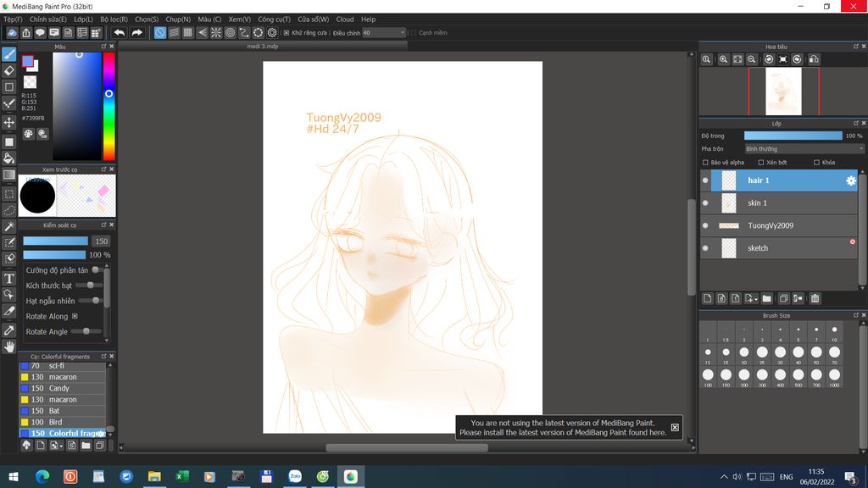The image size is (868, 488).
Task: Open the add layer dropdown arrow
Action: pyautogui.click(x=755, y=299)
